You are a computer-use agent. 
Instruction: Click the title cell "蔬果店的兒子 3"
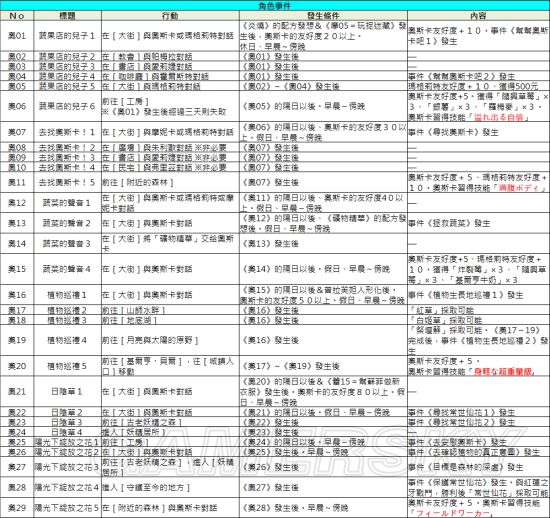pos(67,66)
